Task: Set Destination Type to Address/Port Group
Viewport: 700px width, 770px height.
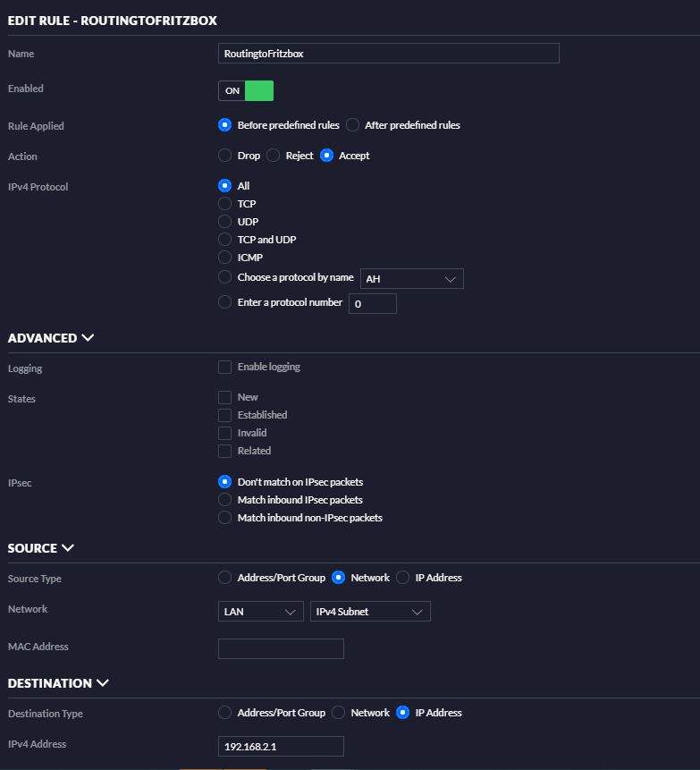Action: (x=224, y=713)
